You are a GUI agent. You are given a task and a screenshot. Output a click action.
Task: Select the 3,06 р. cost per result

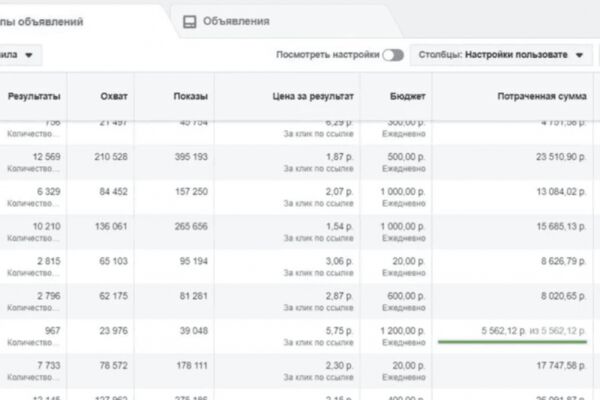pos(340,261)
